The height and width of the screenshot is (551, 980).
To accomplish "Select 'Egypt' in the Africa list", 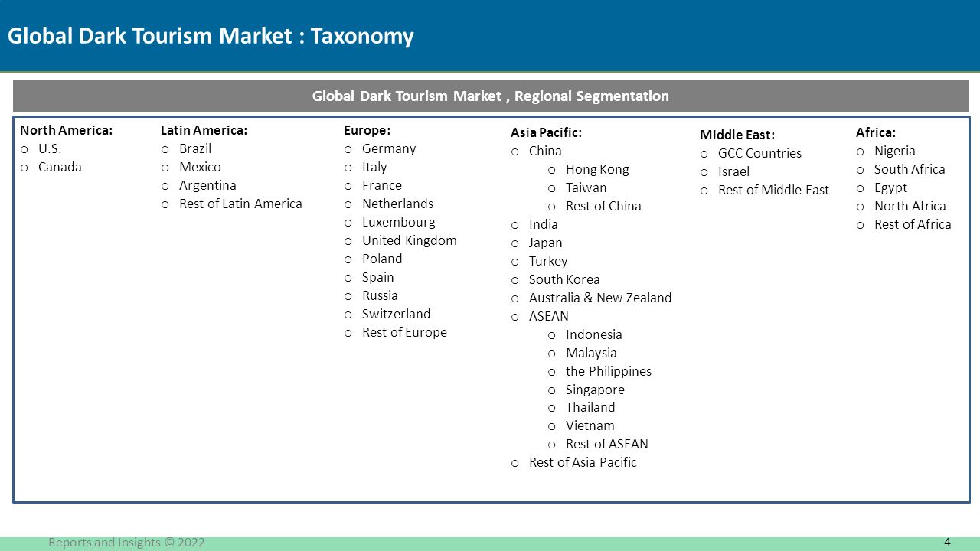I will [x=890, y=187].
